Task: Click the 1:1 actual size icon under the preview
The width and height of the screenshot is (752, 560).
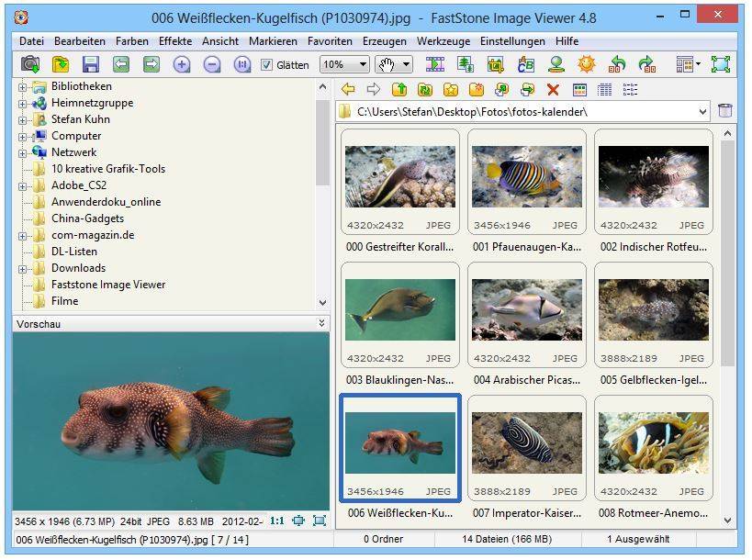Action: coord(276,521)
